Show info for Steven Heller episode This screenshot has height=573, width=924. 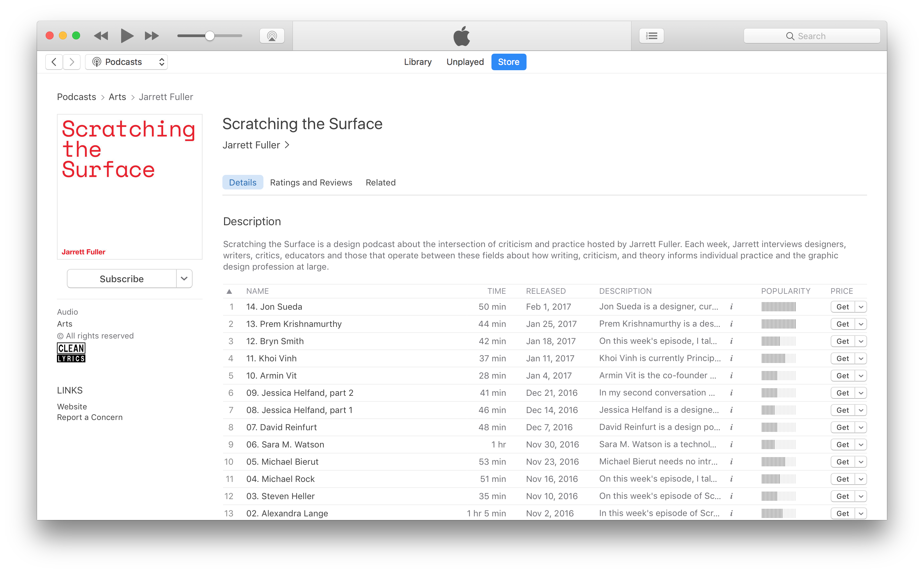coord(732,496)
